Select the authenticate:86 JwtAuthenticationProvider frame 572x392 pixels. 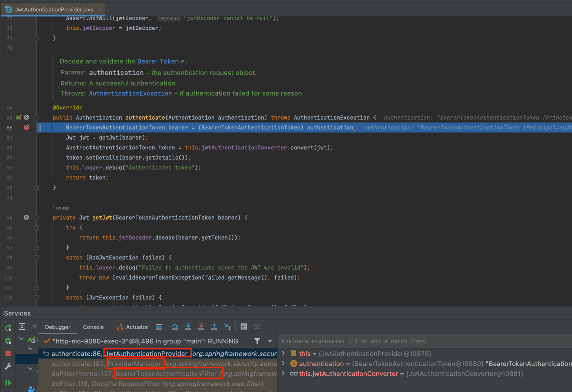click(158, 354)
